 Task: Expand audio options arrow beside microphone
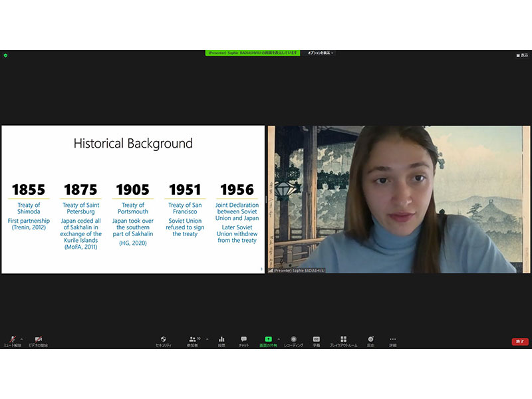22,338
